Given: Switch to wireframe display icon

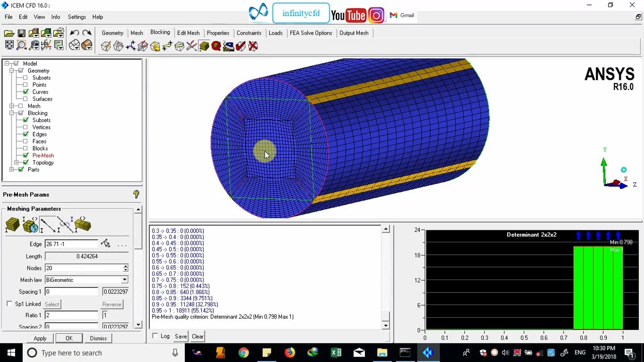Looking at the screenshot, I should tap(74, 45).
